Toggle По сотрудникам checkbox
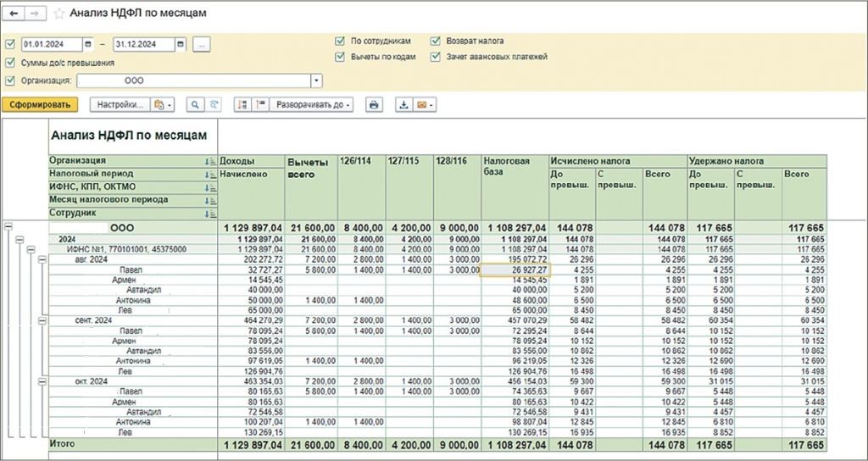 (x=340, y=41)
